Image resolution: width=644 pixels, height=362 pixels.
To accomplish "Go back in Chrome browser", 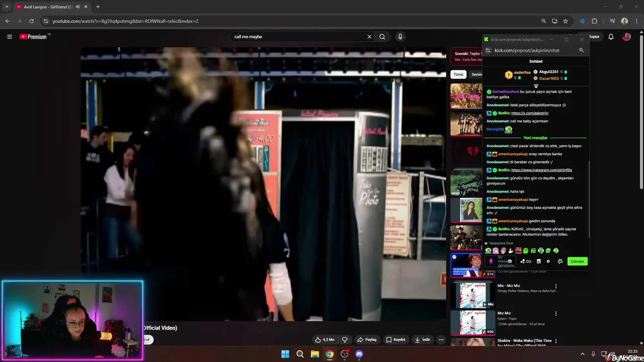I will 7,21.
